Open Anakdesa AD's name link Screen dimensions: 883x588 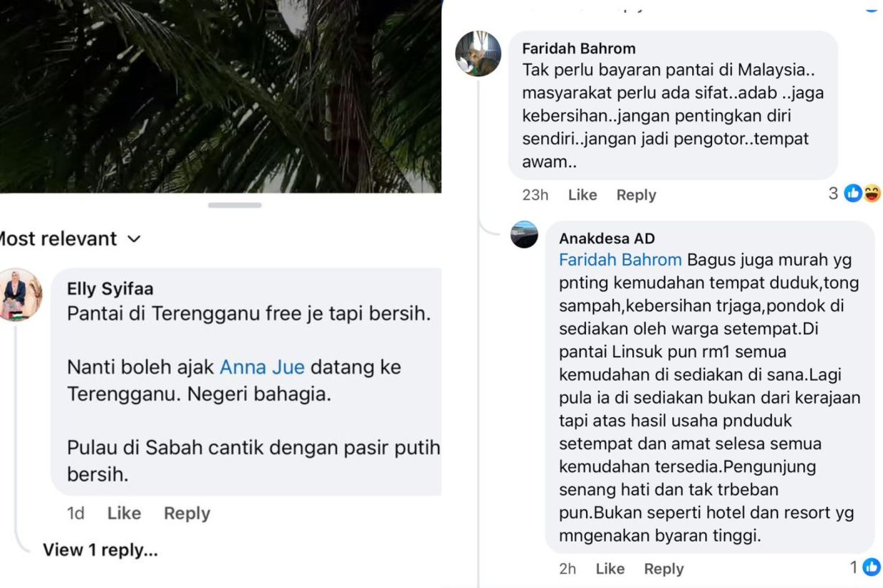pyautogui.click(x=607, y=238)
